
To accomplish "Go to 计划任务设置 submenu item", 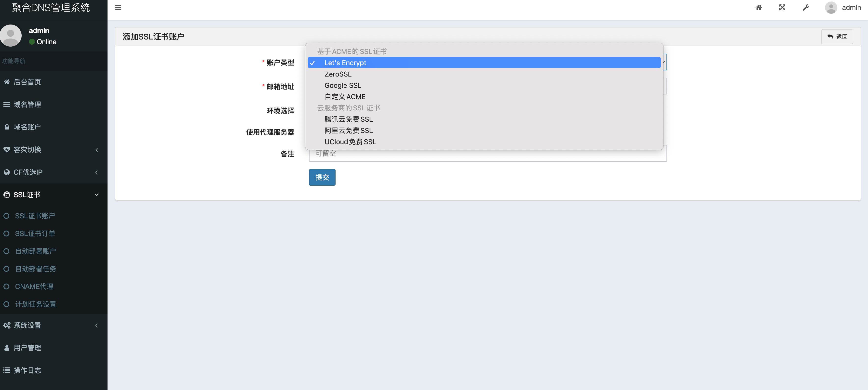I will pyautogui.click(x=54, y=304).
